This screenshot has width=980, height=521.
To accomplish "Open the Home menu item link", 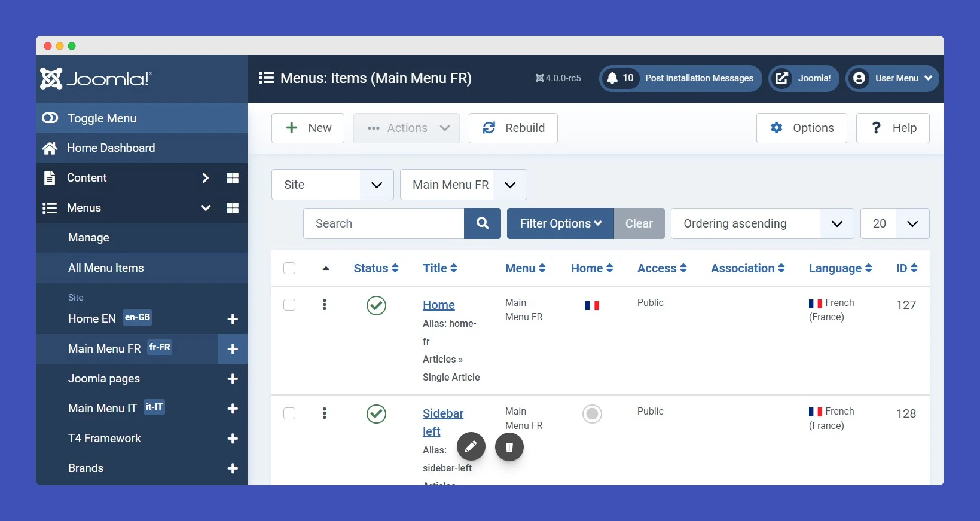I will (x=439, y=305).
